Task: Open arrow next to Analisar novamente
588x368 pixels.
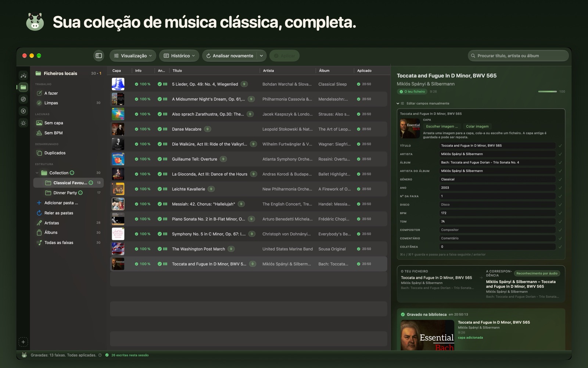Action: pos(261,56)
